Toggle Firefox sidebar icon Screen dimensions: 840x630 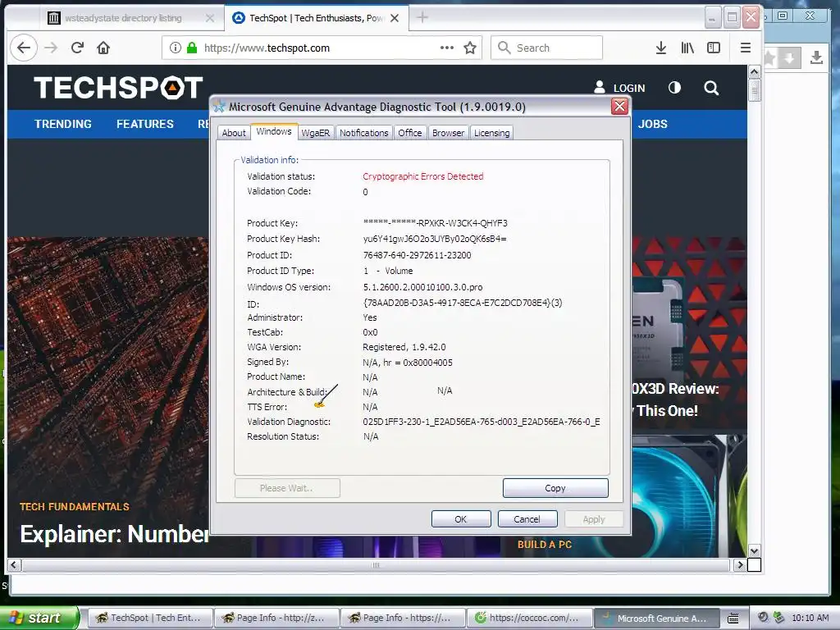[x=714, y=48]
